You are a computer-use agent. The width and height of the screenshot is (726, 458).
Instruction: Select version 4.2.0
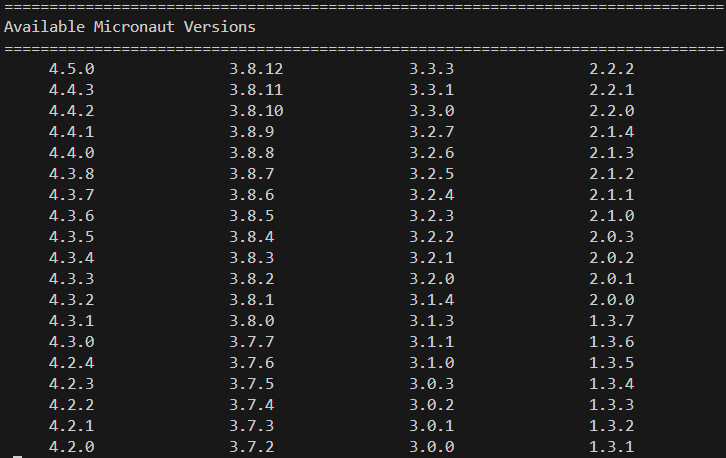point(71,447)
